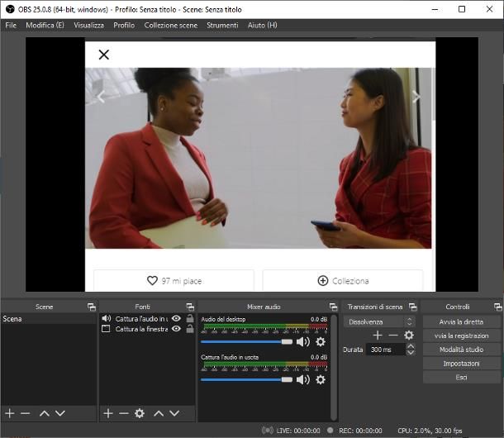Undock the Mixer audio panel popout icon
This screenshot has width=504, height=438.
tap(333, 307)
